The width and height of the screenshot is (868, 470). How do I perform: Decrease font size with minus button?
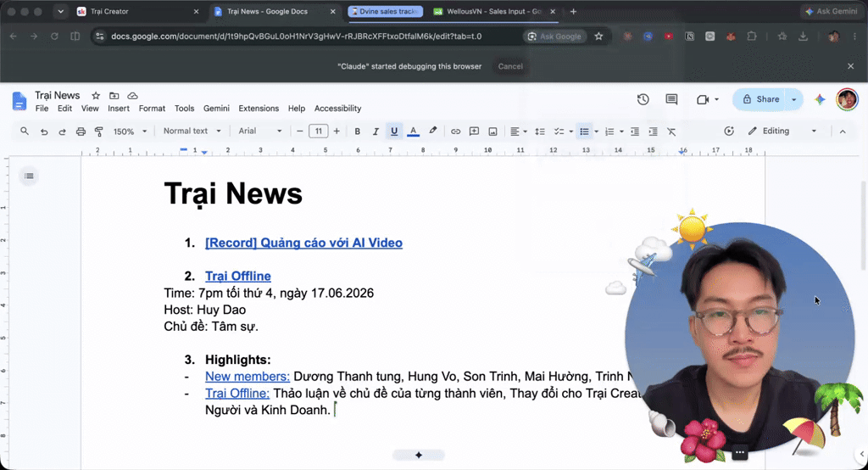click(299, 131)
